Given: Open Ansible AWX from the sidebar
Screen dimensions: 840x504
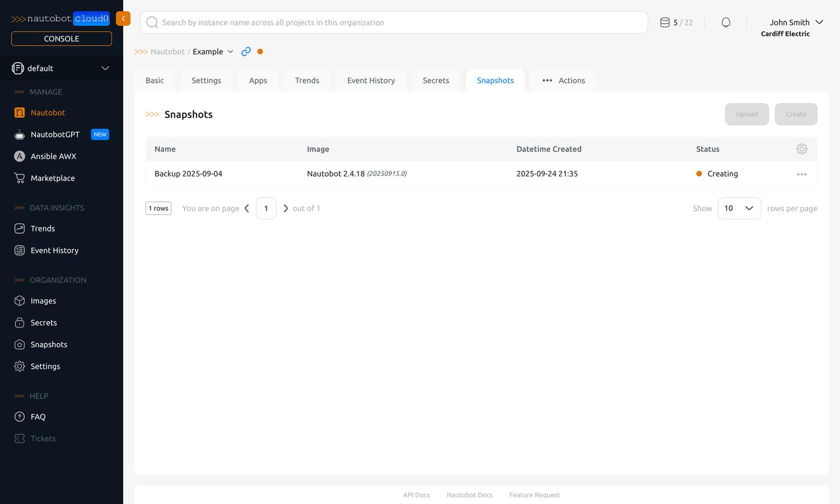Looking at the screenshot, I should click(53, 156).
